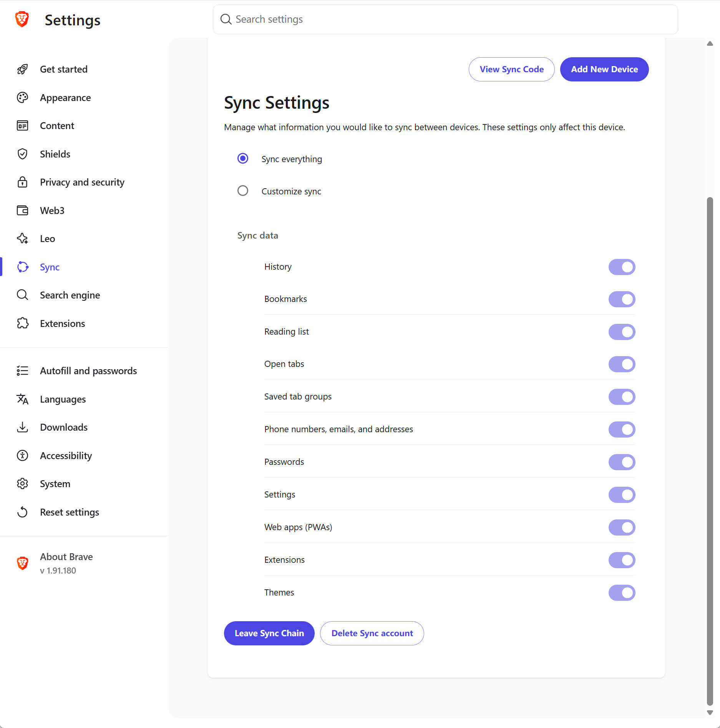Click the list icon for Autofill and passwords
Viewport: 720px width, 728px height.
(22, 371)
